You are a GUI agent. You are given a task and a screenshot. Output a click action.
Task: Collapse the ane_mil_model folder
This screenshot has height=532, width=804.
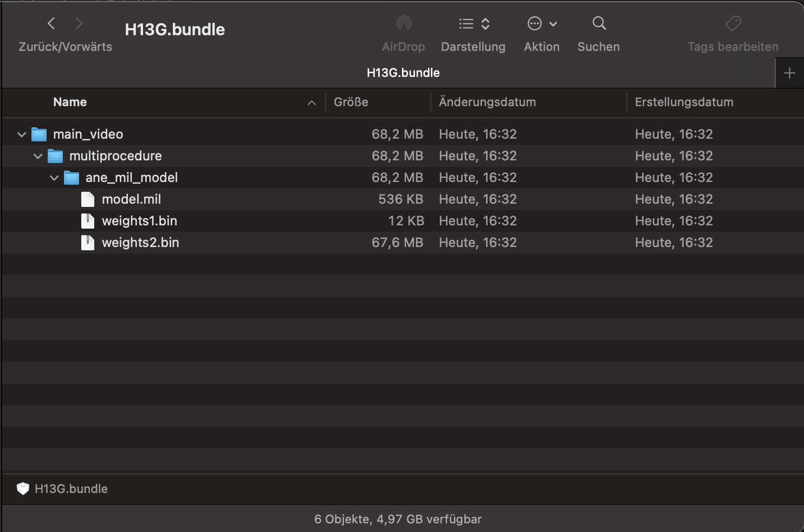(54, 178)
